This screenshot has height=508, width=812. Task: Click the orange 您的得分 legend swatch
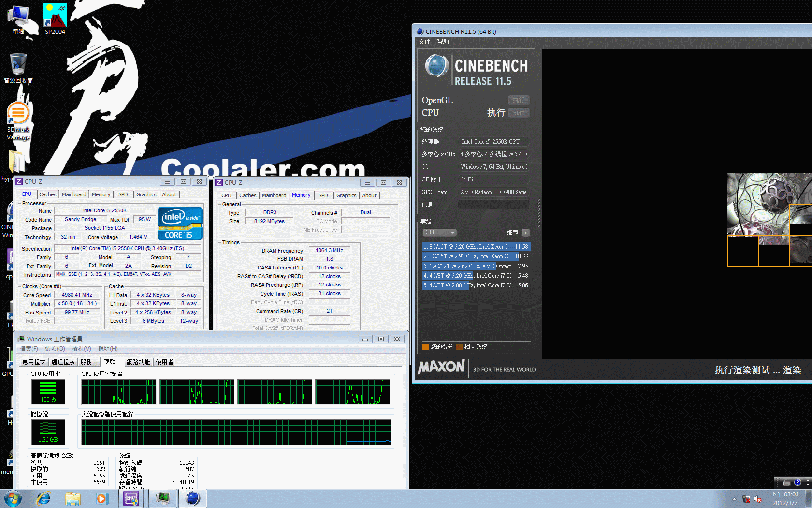(425, 347)
